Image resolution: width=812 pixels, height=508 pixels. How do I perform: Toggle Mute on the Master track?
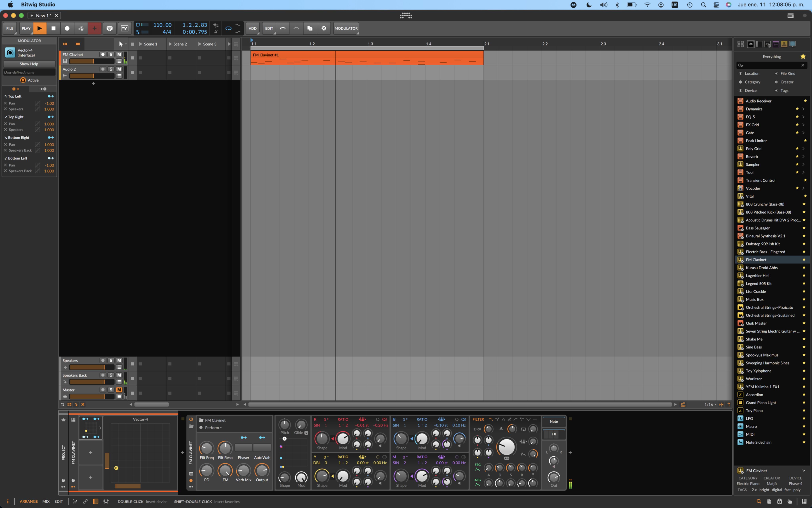pyautogui.click(x=119, y=390)
